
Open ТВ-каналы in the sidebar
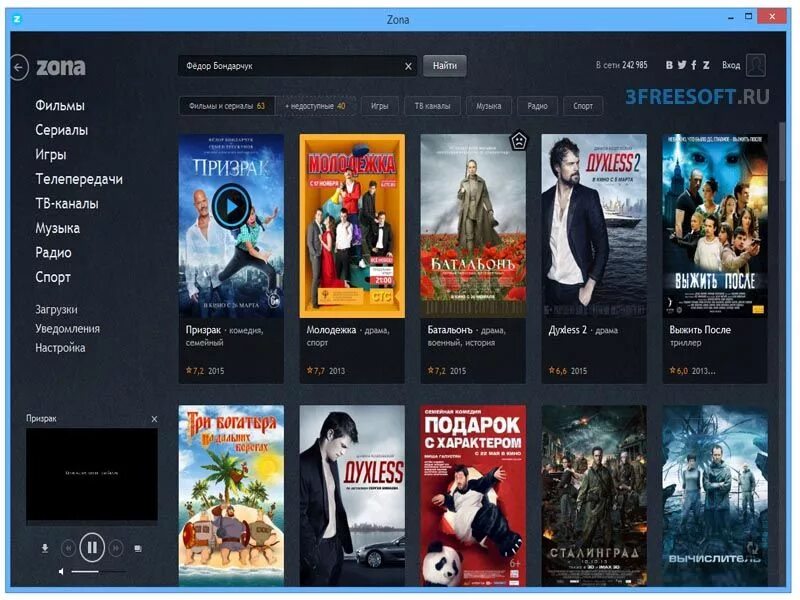pos(67,204)
